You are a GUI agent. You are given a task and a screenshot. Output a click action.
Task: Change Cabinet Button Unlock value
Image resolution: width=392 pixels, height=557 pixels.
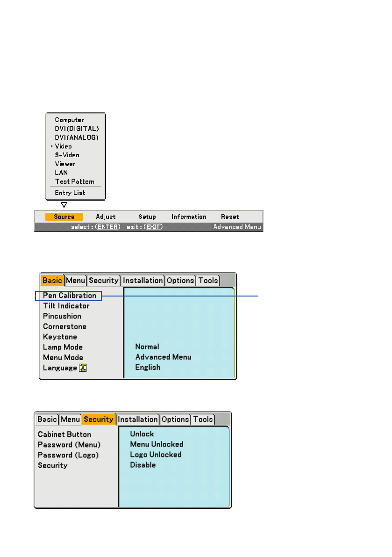142,434
